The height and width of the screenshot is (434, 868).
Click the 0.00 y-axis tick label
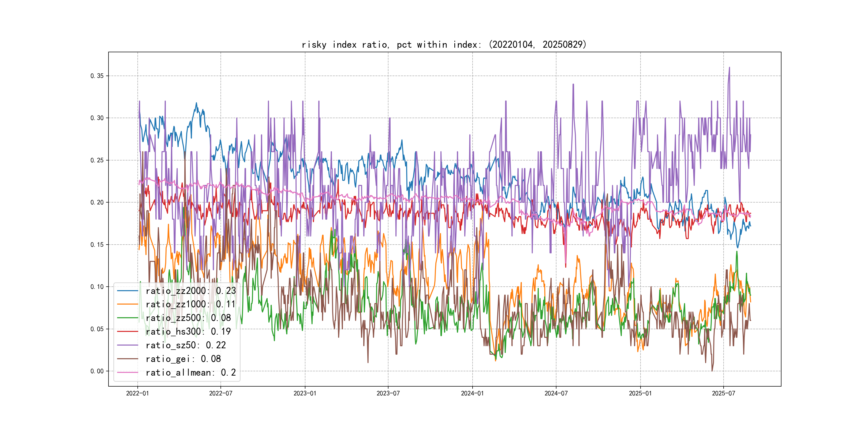coord(97,371)
